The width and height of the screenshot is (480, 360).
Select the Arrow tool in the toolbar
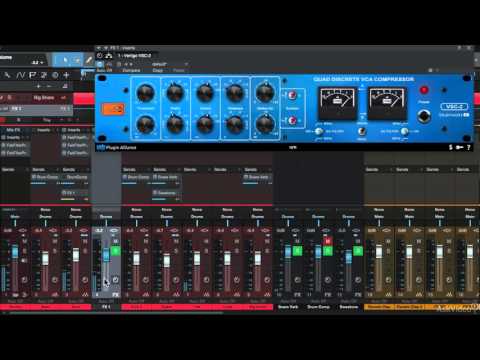tap(65, 60)
